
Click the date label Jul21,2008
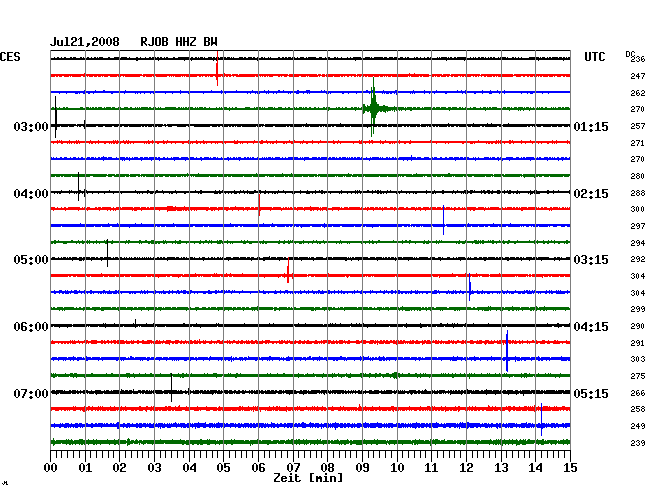[85, 42]
